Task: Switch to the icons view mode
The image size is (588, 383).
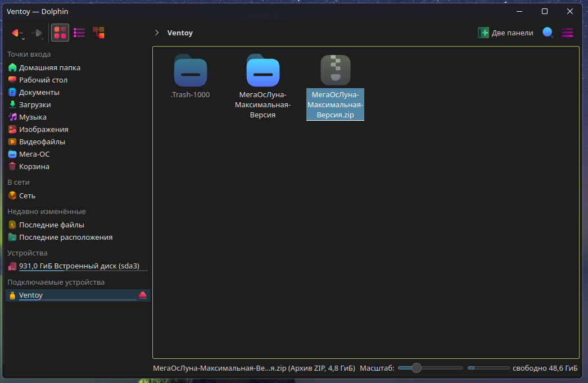Action: [x=60, y=33]
